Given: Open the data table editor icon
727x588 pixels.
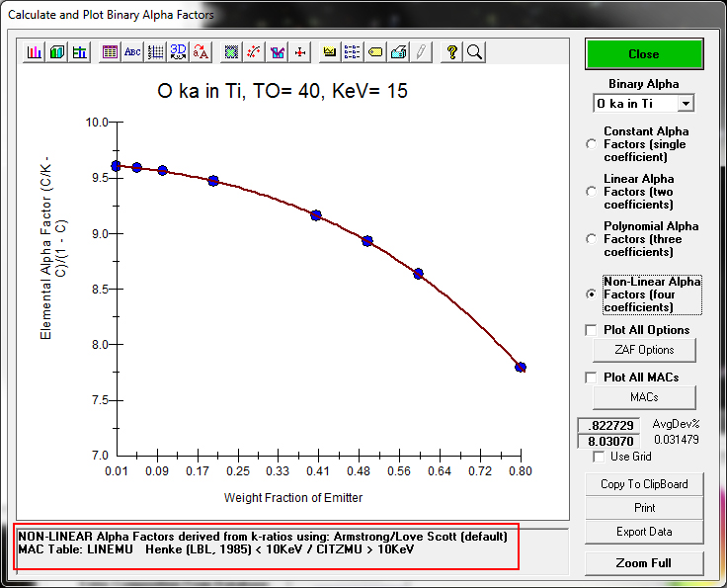Looking at the screenshot, I should [x=110, y=52].
